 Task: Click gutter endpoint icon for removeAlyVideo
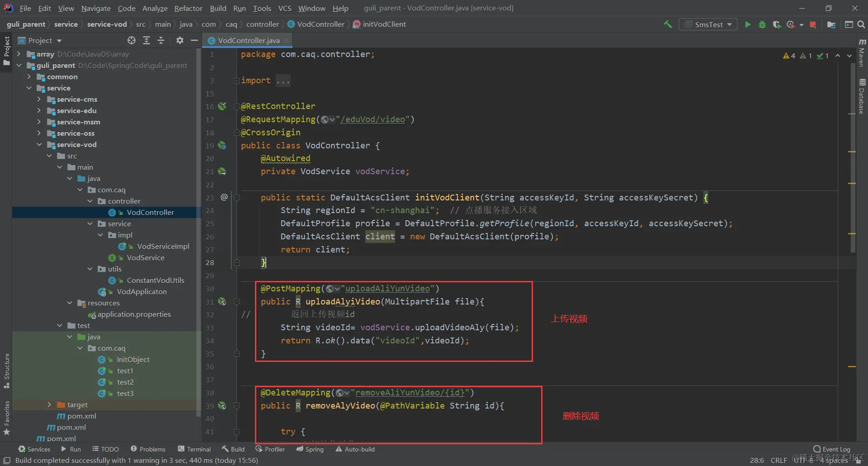[222, 405]
